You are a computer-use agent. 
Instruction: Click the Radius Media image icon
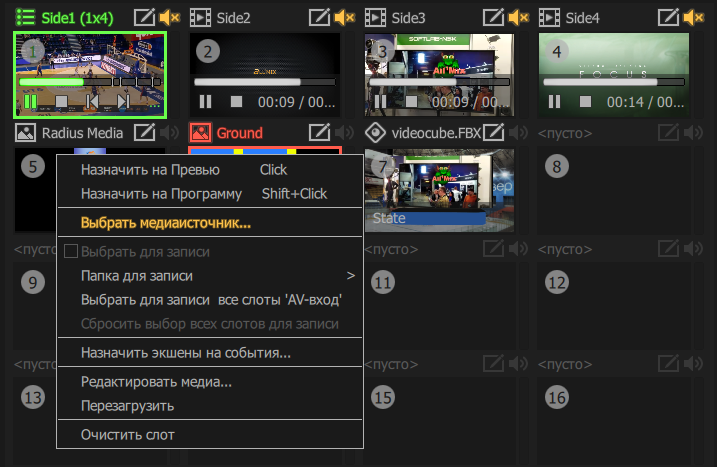coord(25,133)
